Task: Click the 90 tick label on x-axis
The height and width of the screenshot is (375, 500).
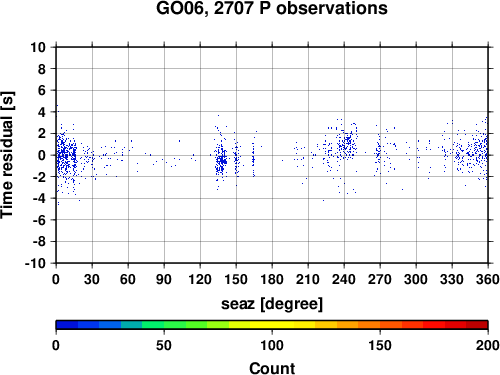Action: click(x=164, y=279)
